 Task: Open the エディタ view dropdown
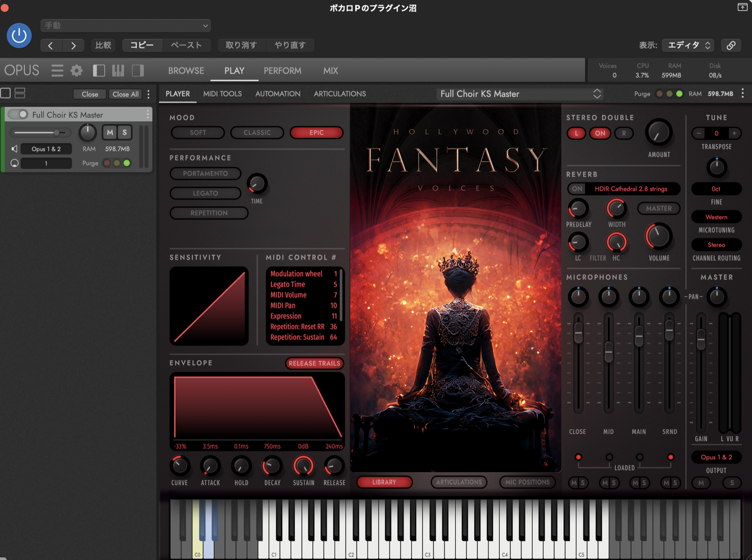688,45
